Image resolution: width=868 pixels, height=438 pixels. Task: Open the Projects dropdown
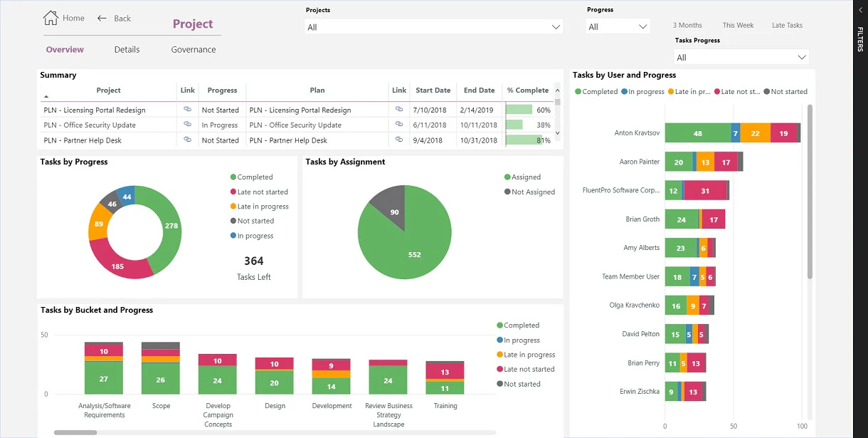tap(434, 27)
